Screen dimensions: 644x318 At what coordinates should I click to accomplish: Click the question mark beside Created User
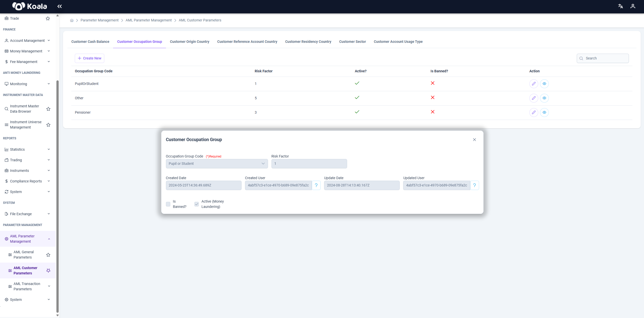(316, 185)
